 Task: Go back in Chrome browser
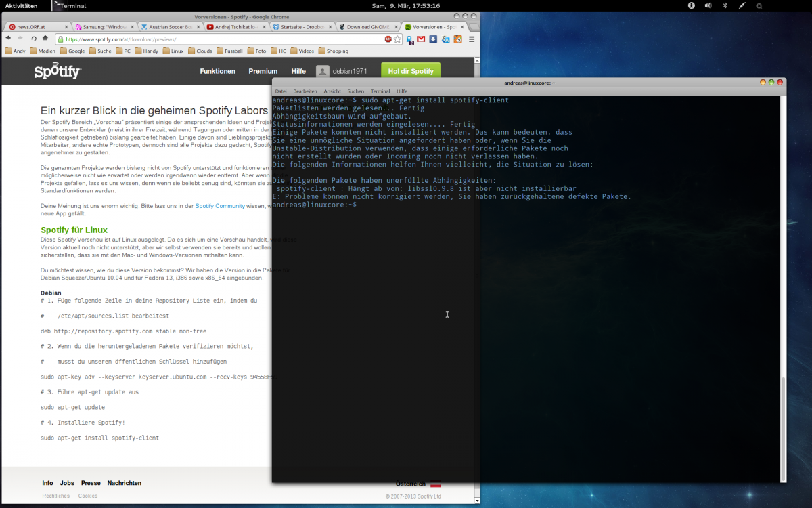(x=9, y=39)
